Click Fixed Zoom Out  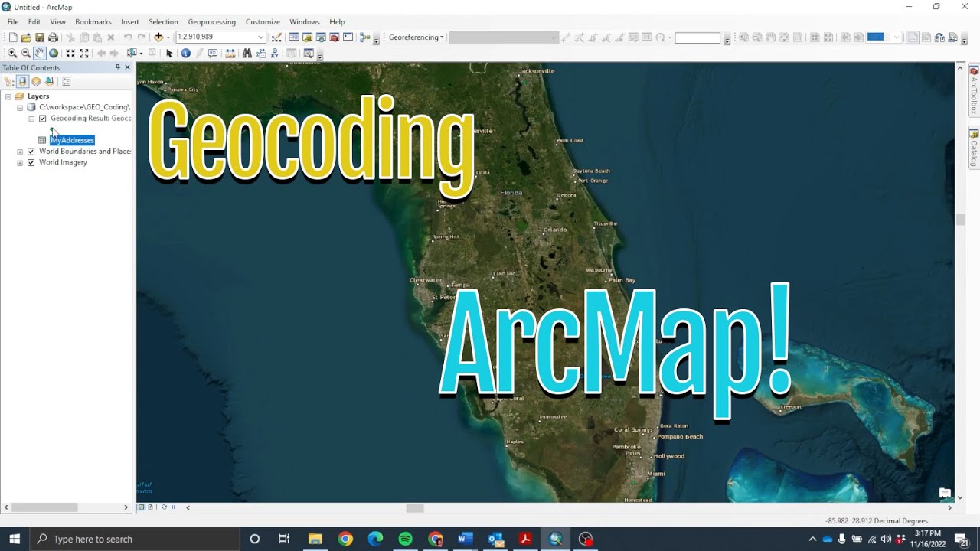click(x=84, y=53)
